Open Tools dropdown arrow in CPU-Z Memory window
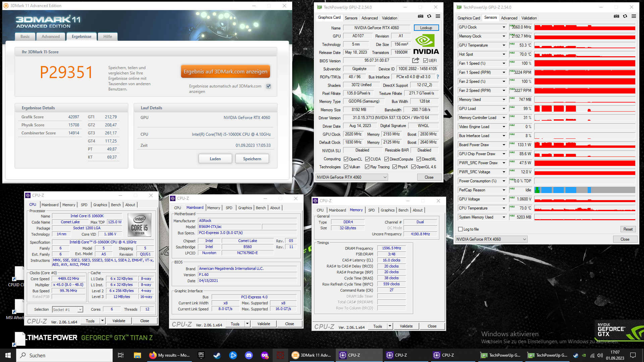 [x=390, y=326]
